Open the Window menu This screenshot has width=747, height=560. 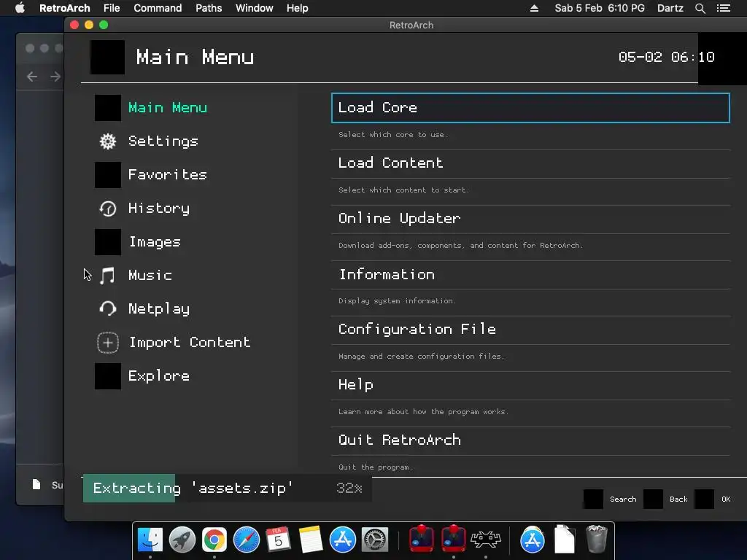[x=255, y=8]
